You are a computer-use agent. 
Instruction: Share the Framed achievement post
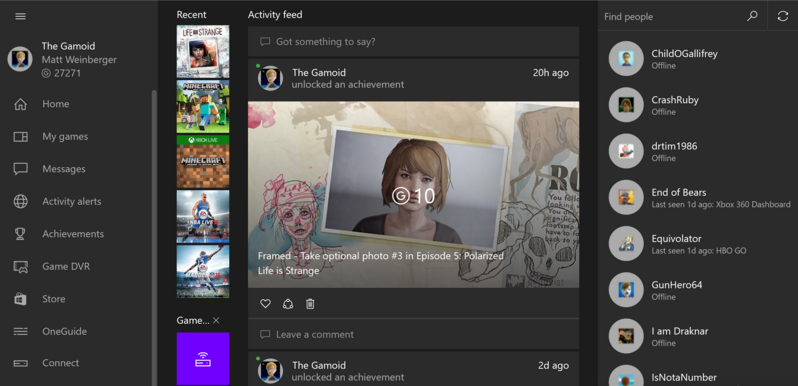(x=288, y=304)
